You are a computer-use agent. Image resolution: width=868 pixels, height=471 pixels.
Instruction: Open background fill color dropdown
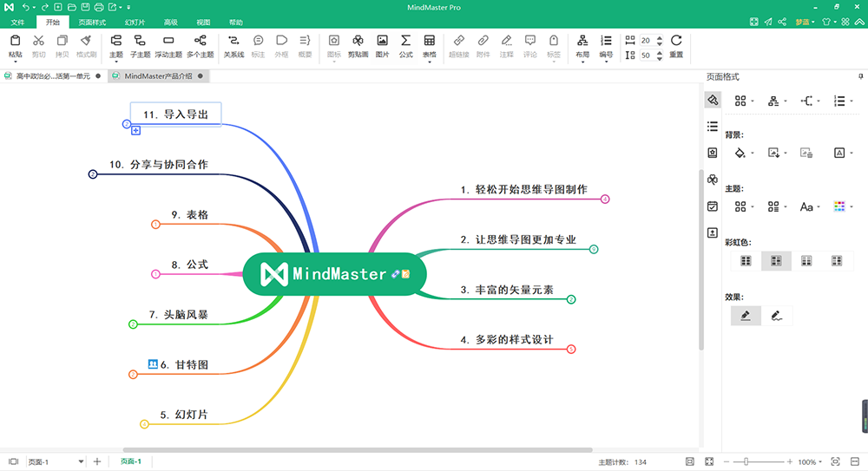(753, 154)
